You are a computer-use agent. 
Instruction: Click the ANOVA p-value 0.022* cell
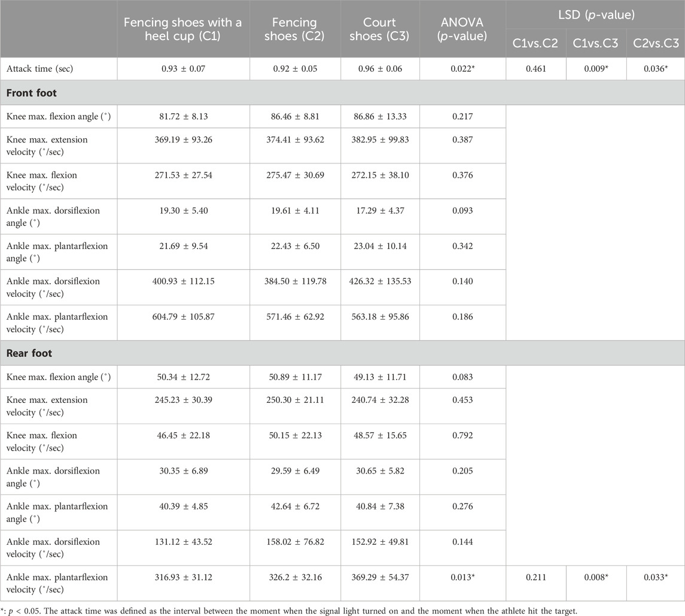point(462,69)
